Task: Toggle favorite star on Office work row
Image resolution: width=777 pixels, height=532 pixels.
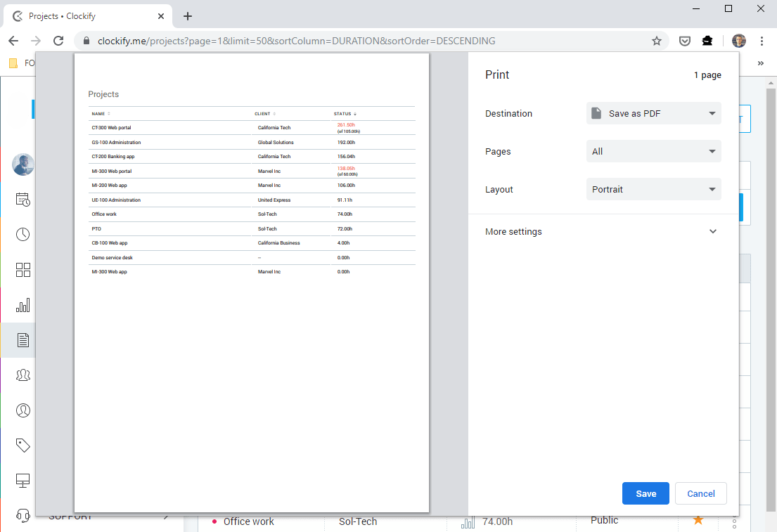Action: click(x=698, y=520)
